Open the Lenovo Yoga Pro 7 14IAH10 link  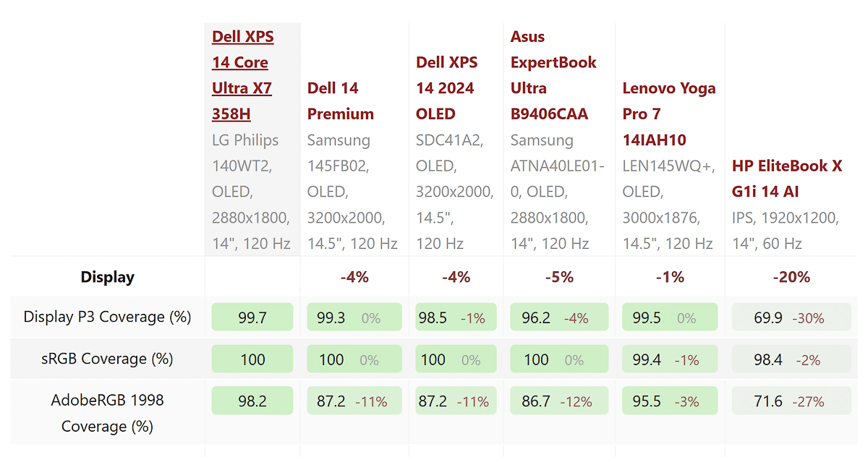pos(668,114)
